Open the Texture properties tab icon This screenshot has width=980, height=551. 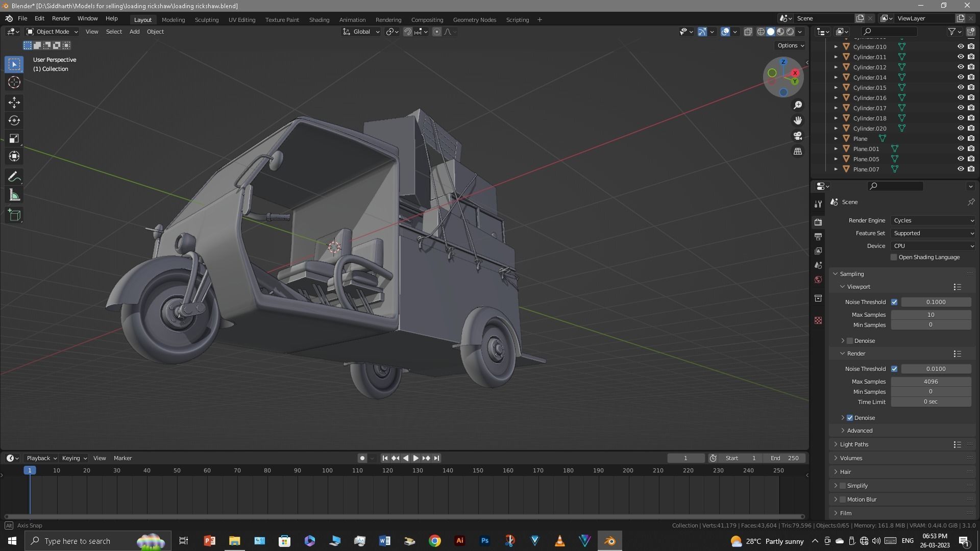pos(818,320)
